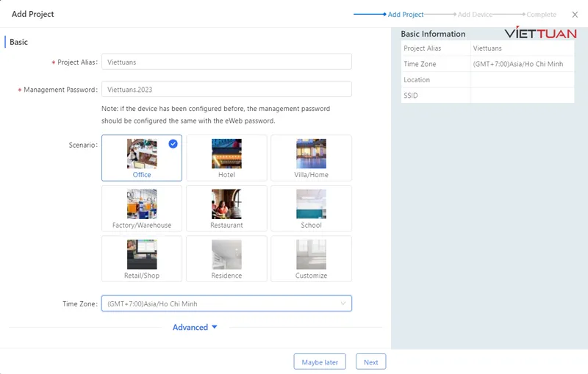
Task: Pick the Retail/Shop scenario icon
Action: [x=142, y=254]
